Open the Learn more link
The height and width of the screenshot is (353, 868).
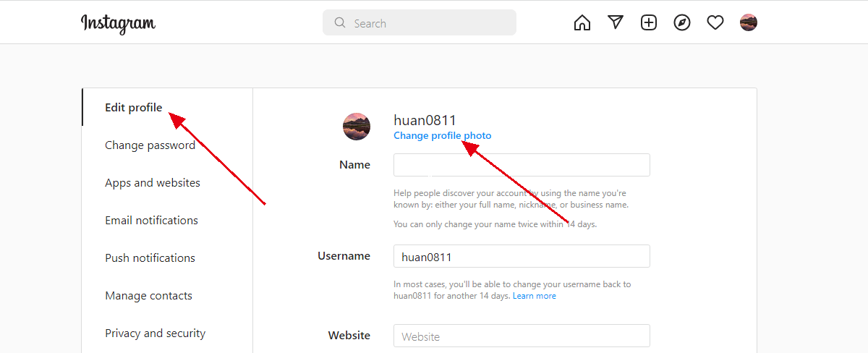tap(535, 296)
